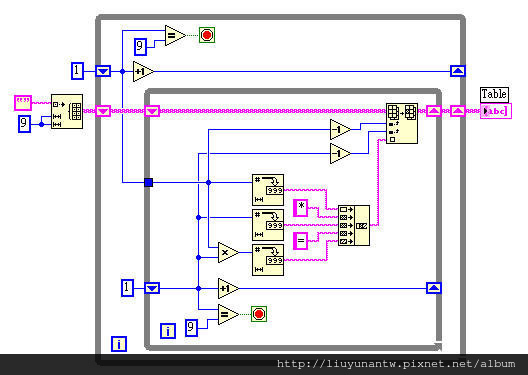The image size is (528, 375).
Task: Click the inner loop's pink right shift register
Action: (434, 111)
